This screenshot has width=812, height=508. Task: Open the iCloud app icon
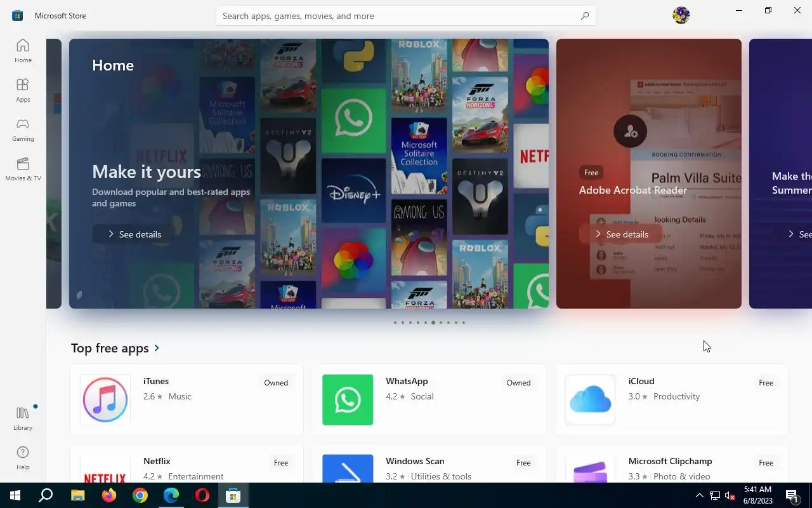(x=591, y=399)
